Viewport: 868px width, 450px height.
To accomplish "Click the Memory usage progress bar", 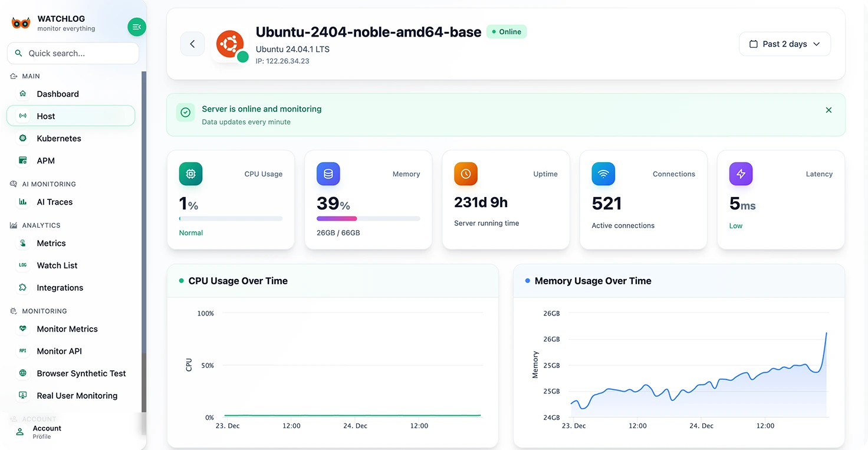I will click(368, 219).
